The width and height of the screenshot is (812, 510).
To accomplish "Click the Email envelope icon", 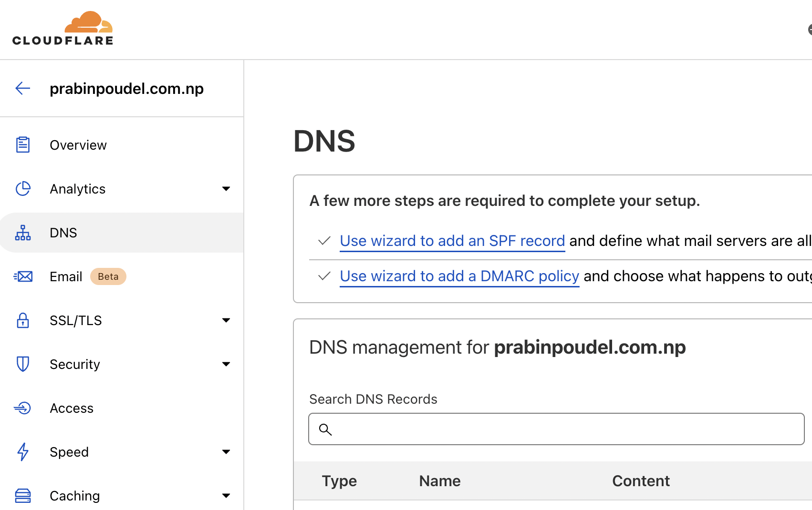I will coord(22,276).
